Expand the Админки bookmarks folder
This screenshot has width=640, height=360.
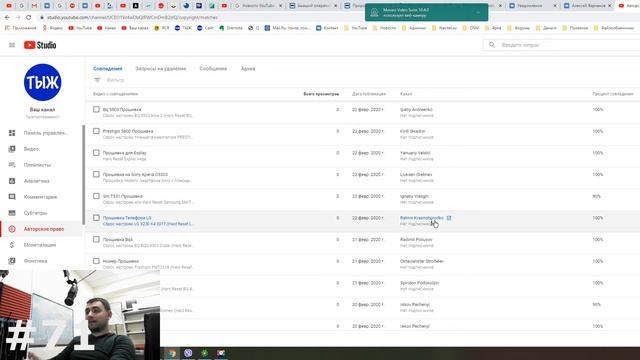(x=413, y=28)
